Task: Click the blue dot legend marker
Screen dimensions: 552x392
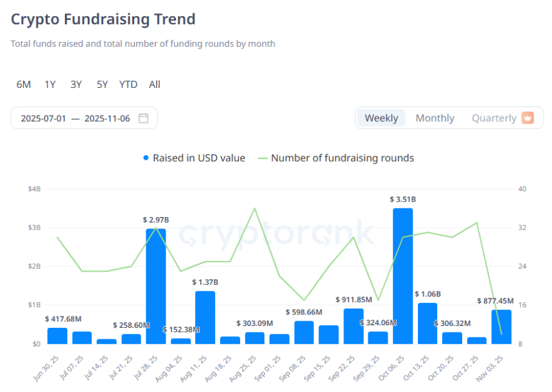Action: tap(146, 158)
